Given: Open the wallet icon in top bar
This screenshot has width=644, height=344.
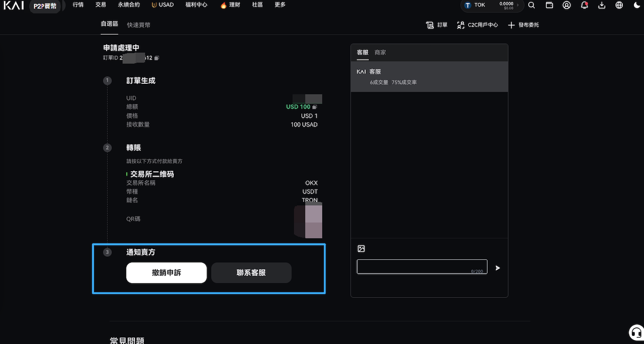Looking at the screenshot, I should (x=549, y=5).
